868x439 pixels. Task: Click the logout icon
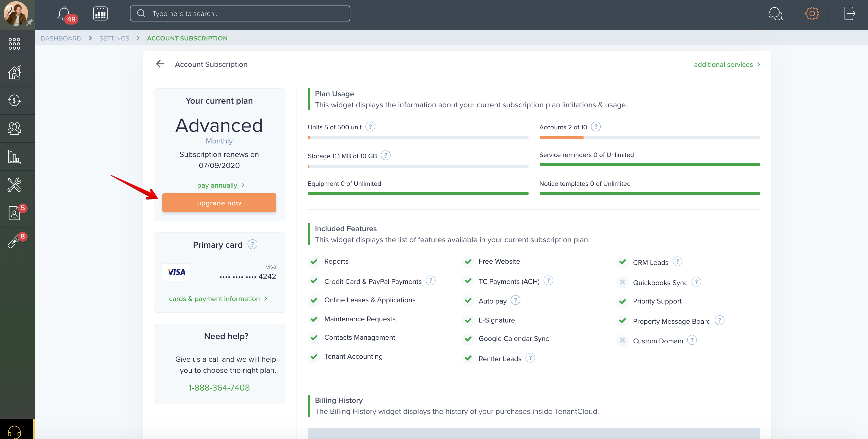coord(849,13)
